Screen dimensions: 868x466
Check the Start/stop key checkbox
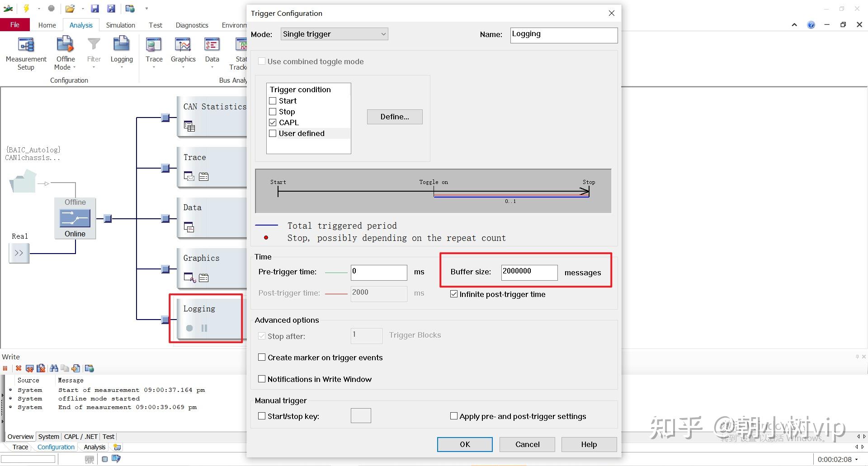(262, 416)
